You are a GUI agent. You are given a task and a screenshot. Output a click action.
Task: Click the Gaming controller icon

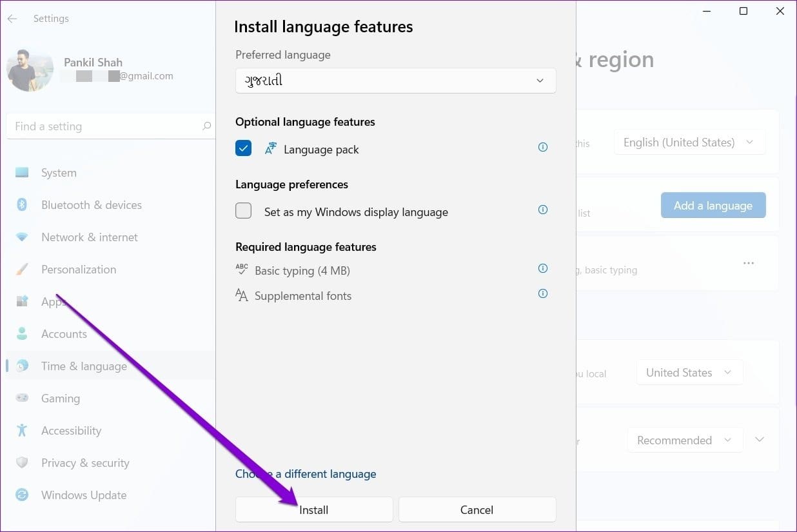point(22,398)
